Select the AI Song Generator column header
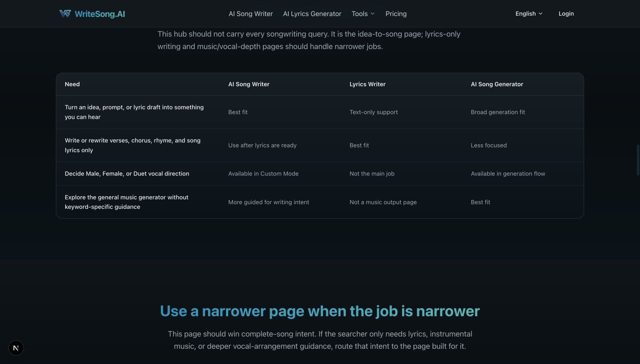 (497, 84)
